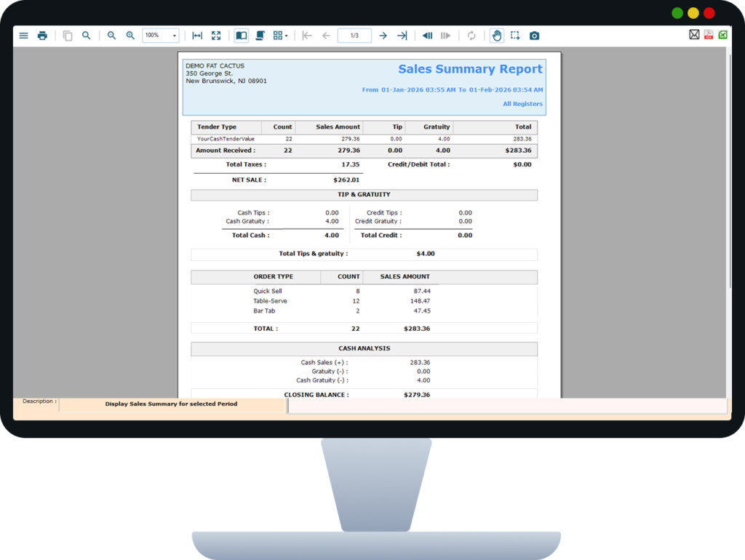Click the zoom in magnifier
The height and width of the screenshot is (560, 745).
coord(130,36)
